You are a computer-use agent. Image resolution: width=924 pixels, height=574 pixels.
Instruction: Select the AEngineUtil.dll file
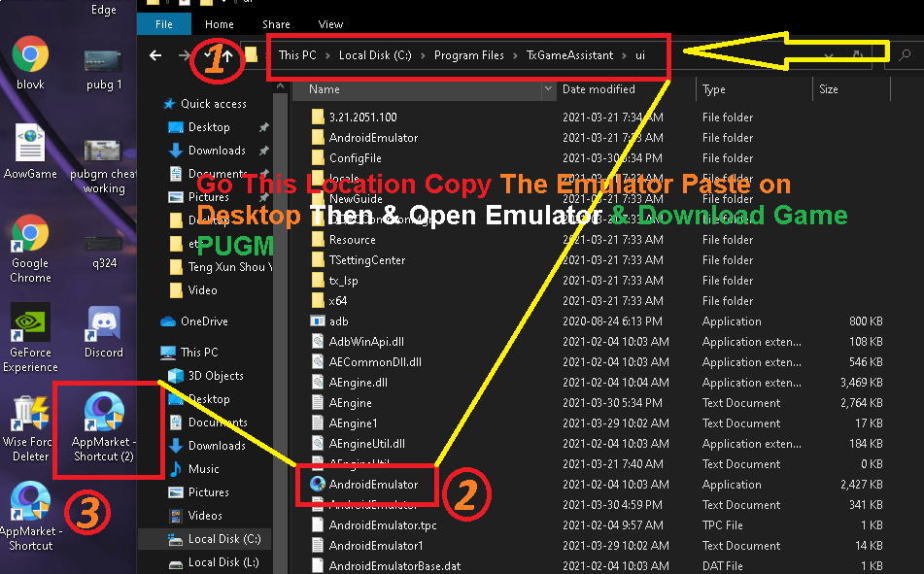click(x=366, y=444)
